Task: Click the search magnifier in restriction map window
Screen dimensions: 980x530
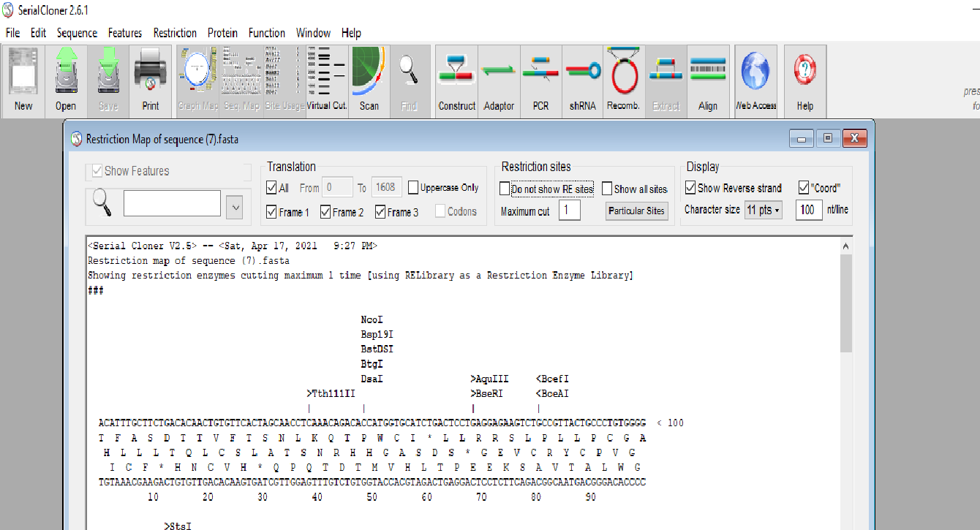Action: 102,202
